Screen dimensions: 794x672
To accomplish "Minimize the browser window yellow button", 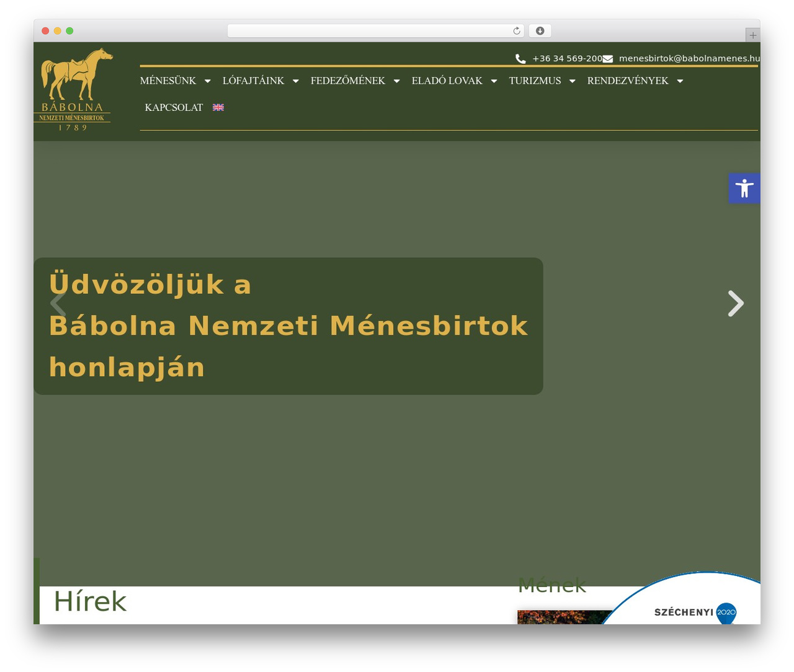I will click(58, 31).
